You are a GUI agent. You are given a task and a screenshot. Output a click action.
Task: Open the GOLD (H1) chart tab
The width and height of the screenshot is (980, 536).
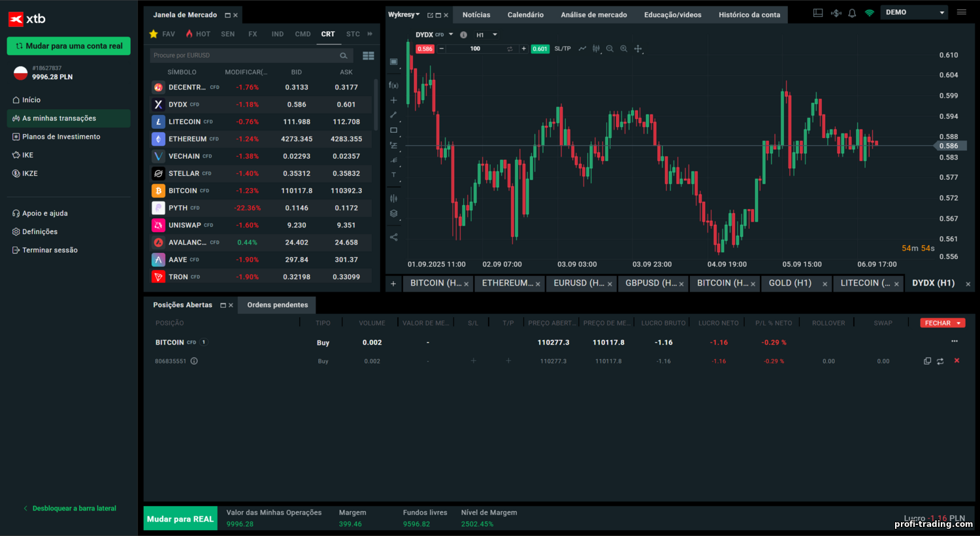pos(790,283)
